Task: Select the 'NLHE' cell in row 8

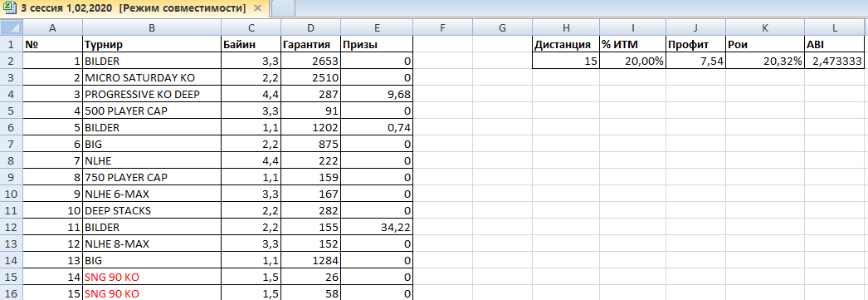Action: 152,161
